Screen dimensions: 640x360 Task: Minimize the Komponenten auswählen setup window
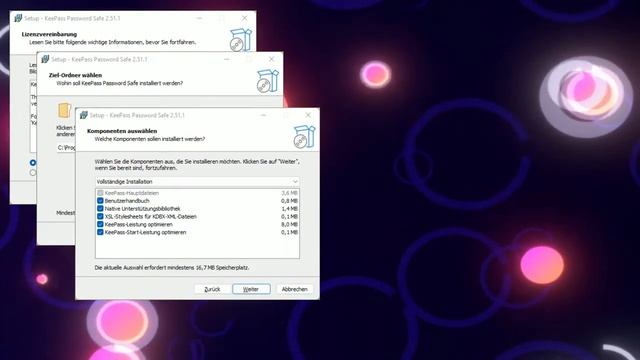263,115
